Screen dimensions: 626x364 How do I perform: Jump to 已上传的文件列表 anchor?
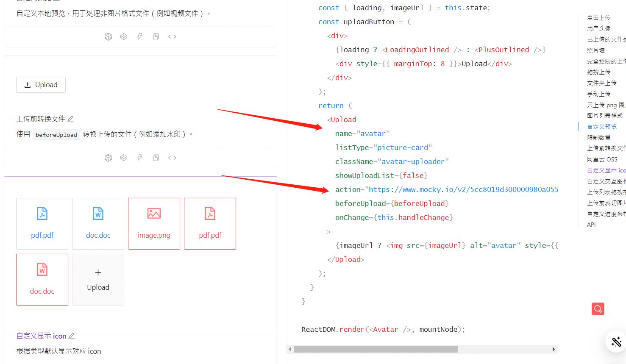[607, 39]
